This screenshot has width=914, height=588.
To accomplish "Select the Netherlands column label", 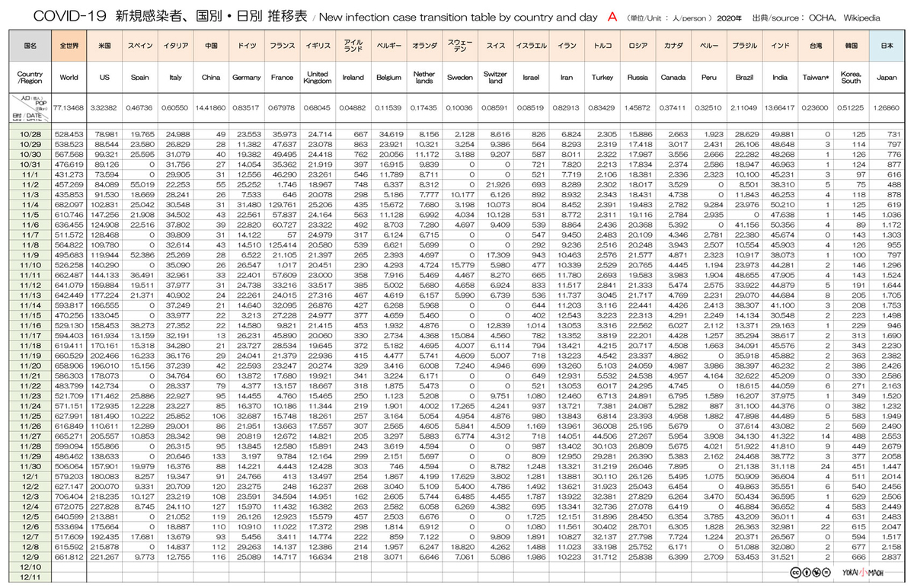I will 424,77.
